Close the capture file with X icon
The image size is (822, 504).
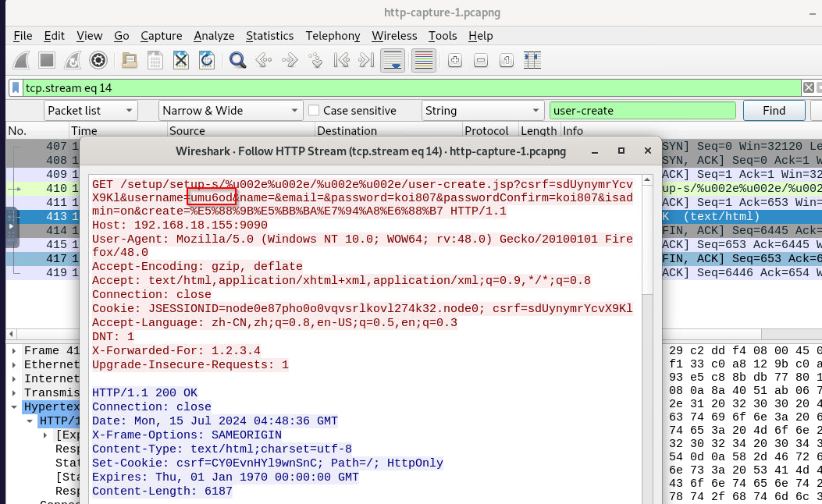(x=181, y=60)
